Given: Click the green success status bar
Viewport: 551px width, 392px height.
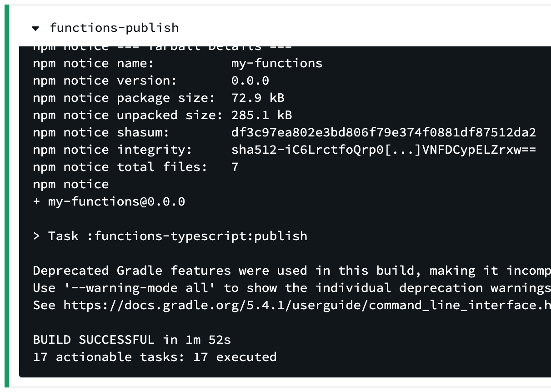Looking at the screenshot, I should click(x=6, y=196).
